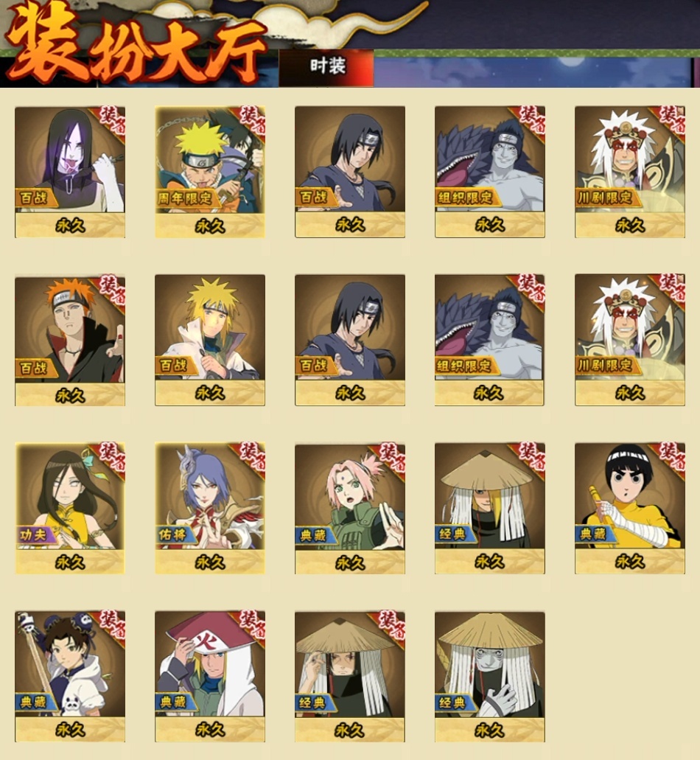700x760 pixels.
Task: Select the blond Minato 百战 costume
Action: click(210, 341)
